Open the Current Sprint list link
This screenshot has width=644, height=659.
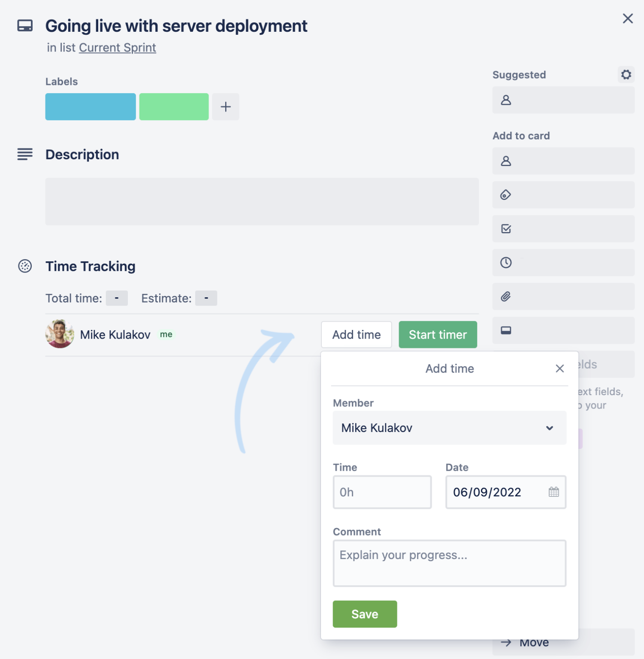[117, 48]
